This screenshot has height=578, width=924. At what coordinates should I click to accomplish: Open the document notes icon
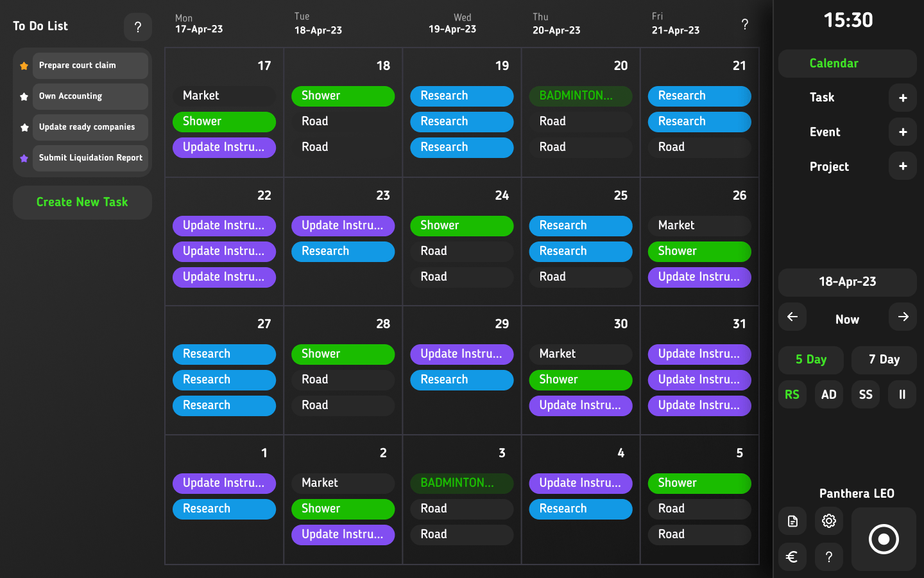(x=792, y=521)
